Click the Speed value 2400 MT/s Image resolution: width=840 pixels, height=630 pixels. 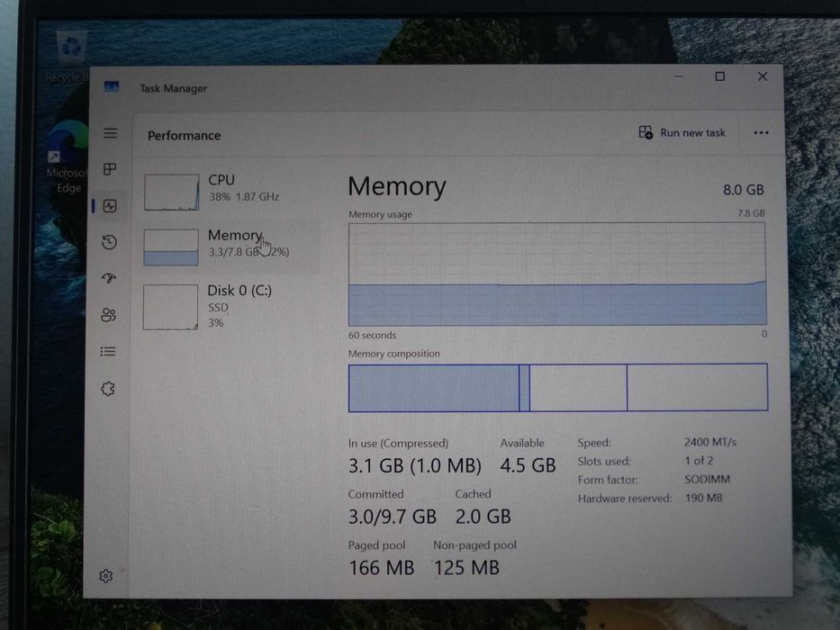tap(709, 442)
